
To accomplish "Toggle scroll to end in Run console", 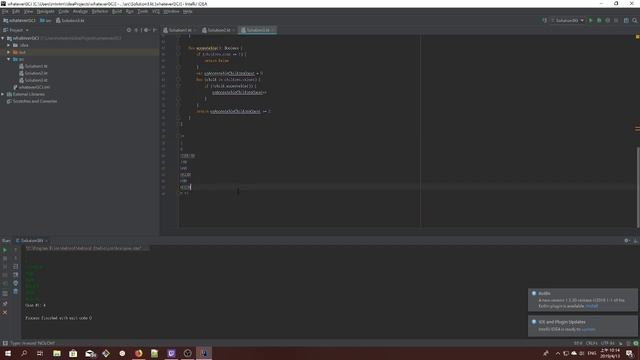I will [x=16, y=275].
